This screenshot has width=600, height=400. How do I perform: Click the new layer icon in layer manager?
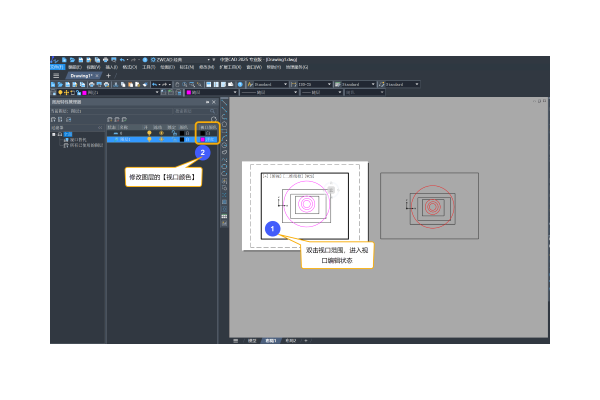[111, 118]
